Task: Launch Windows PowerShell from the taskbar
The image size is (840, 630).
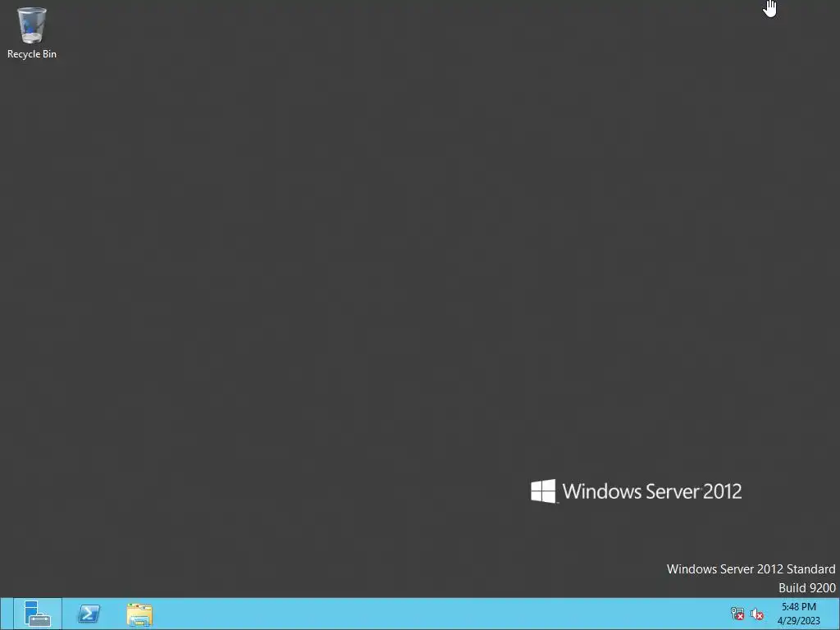Action: (x=89, y=614)
